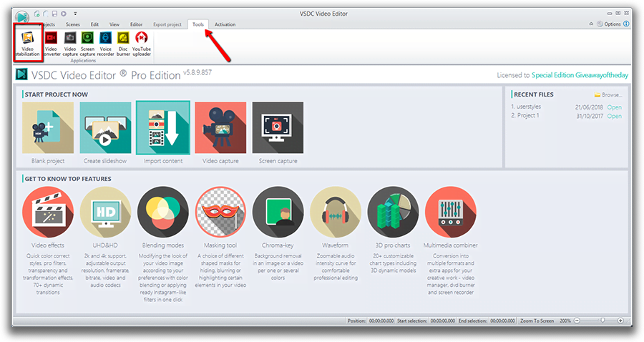Open the Chroma-key feature icon
Screen dimensions: 644x342
(278, 212)
